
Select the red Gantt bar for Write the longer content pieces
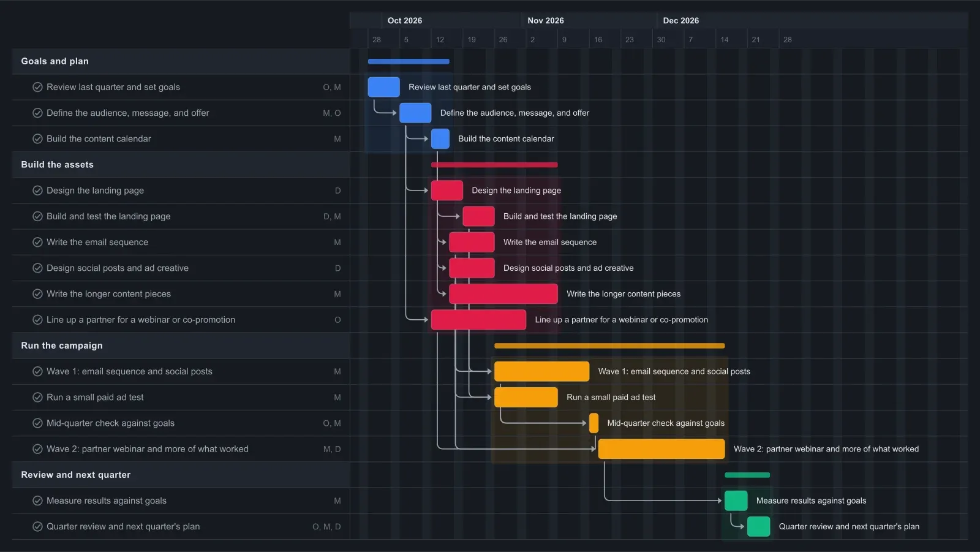click(x=503, y=293)
